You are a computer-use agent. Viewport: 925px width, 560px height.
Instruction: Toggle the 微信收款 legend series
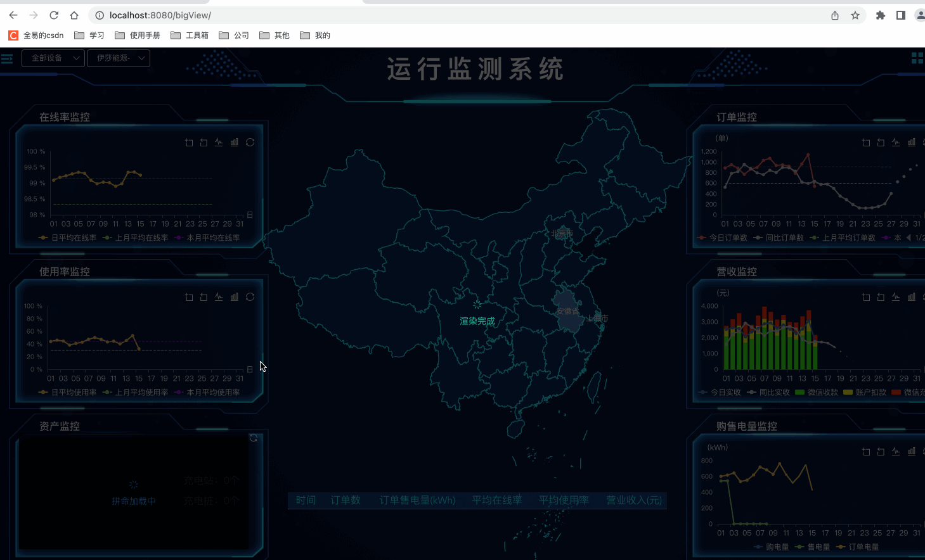817,393
